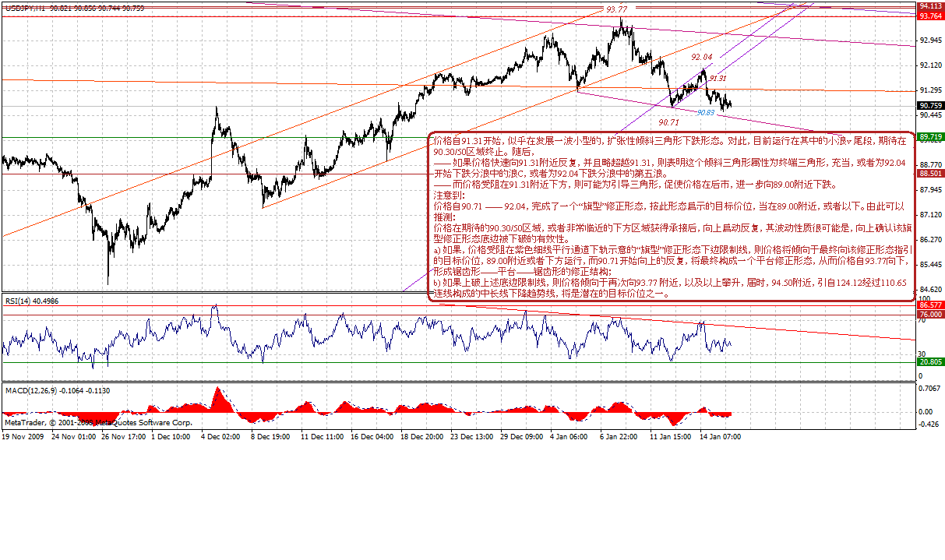Click the 14 Jan 07:00 time label
The width and height of the screenshot is (945, 560).
coord(721,438)
